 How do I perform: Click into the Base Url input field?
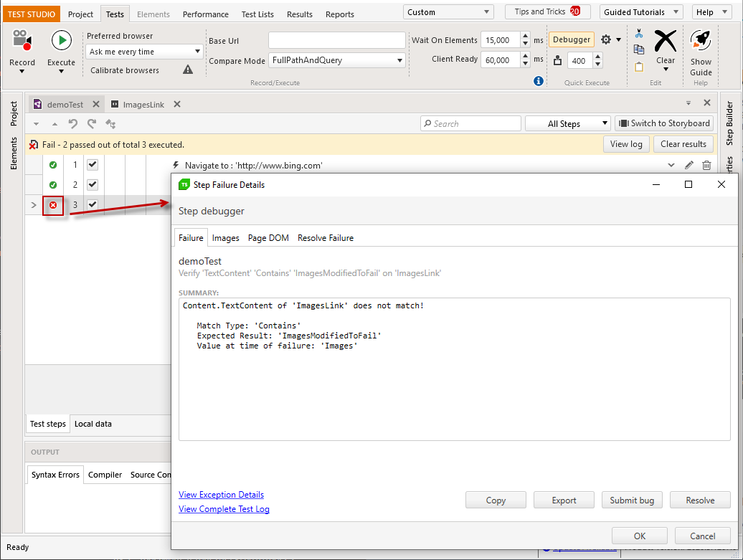tap(336, 41)
